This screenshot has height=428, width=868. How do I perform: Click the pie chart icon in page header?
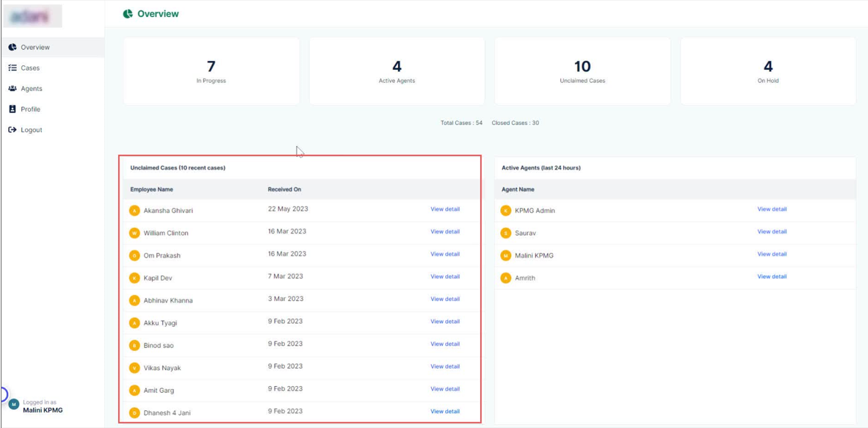(128, 14)
